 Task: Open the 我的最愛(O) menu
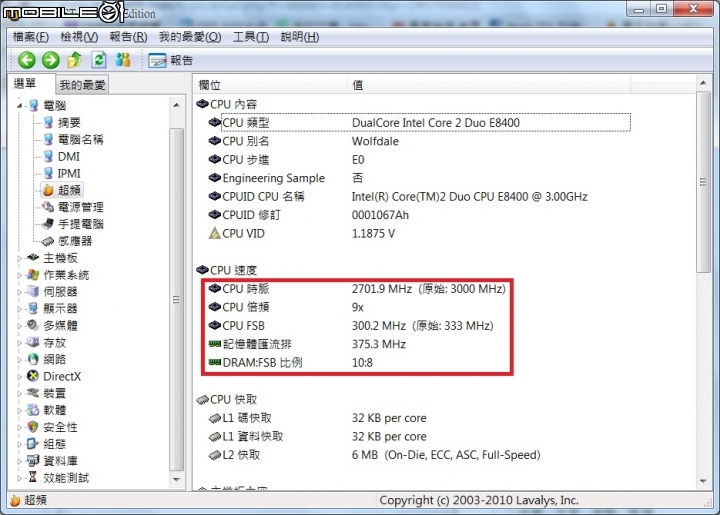pyautogui.click(x=190, y=37)
